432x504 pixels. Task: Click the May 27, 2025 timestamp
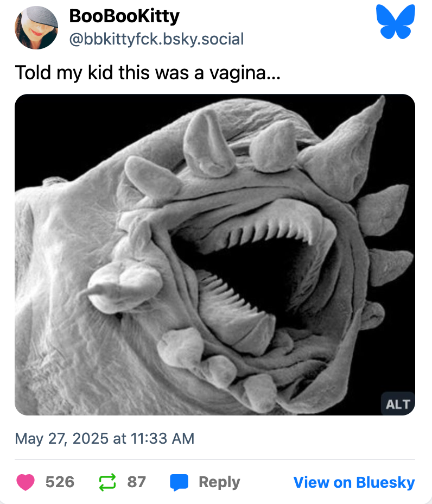(x=104, y=438)
